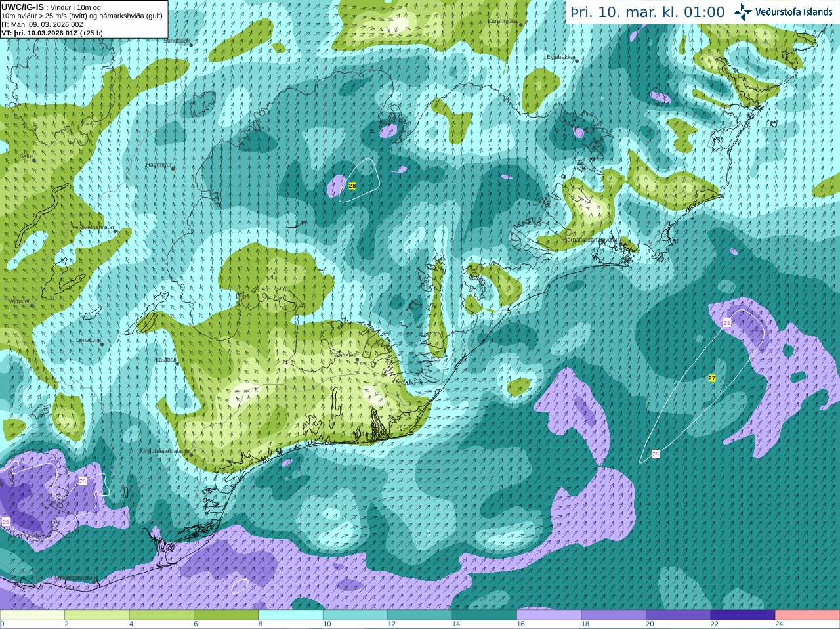840x629 pixels.
Task: Select the 8–10 m/s pale cyan legend swatch
Action: 291,615
